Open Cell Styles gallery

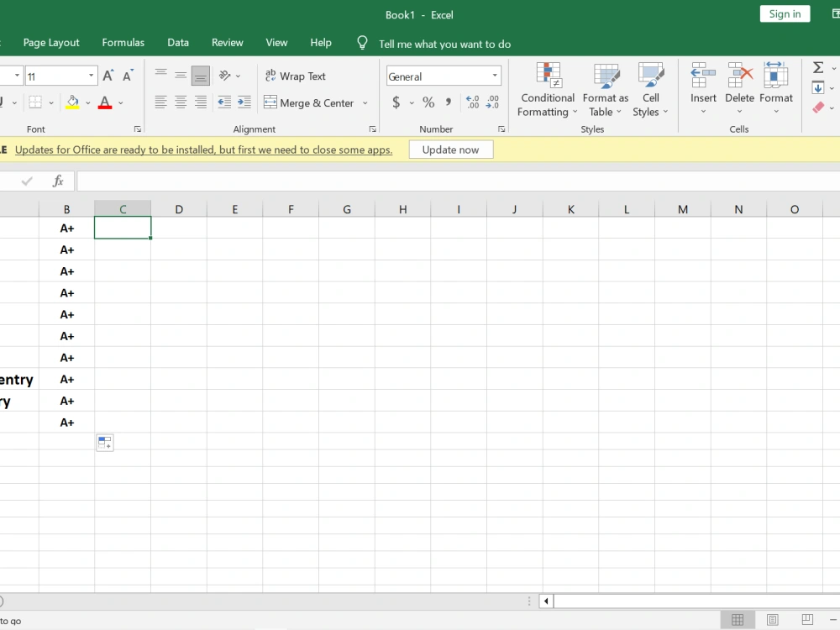[650, 90]
